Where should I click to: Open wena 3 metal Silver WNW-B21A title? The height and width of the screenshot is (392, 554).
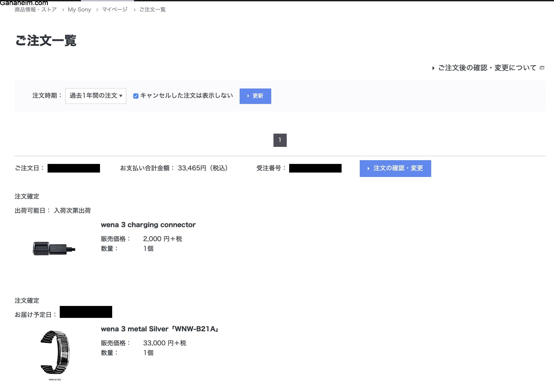pos(160,329)
